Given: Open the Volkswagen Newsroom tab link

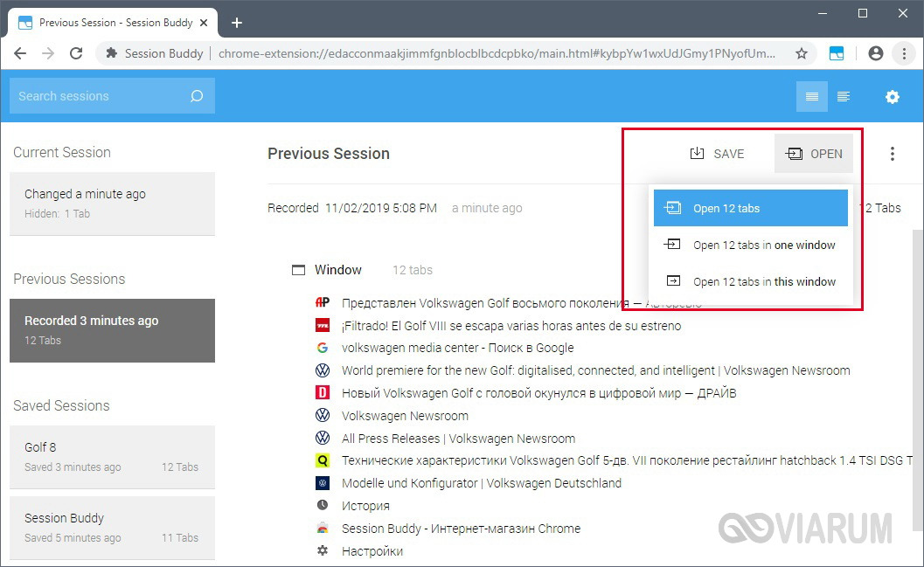Looking at the screenshot, I should point(405,416).
